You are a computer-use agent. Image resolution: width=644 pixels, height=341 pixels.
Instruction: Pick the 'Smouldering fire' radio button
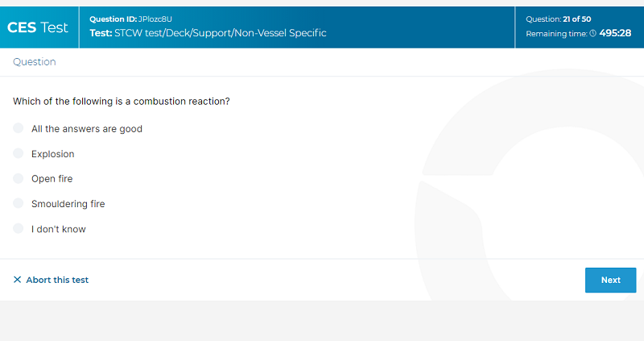click(x=18, y=203)
